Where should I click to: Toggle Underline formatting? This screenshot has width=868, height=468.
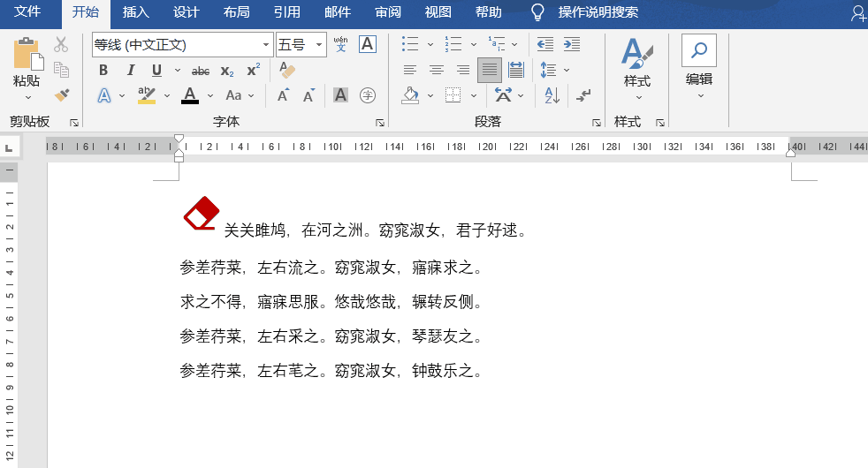click(156, 71)
